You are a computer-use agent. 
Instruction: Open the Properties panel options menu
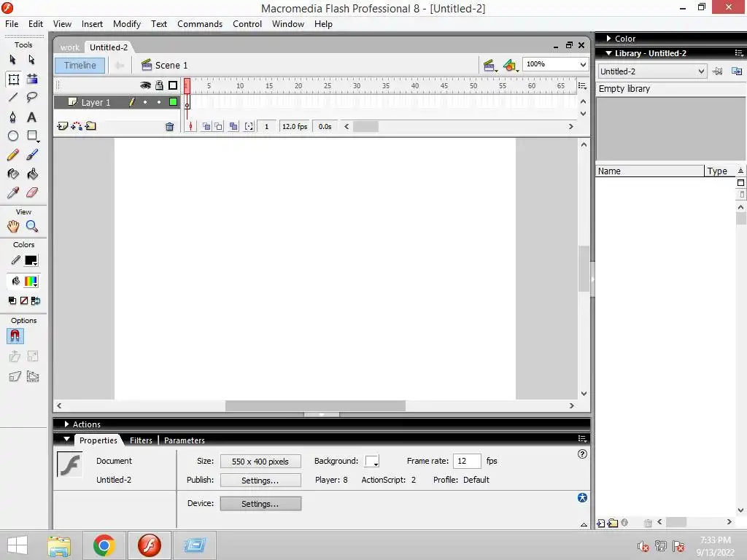[581, 438]
